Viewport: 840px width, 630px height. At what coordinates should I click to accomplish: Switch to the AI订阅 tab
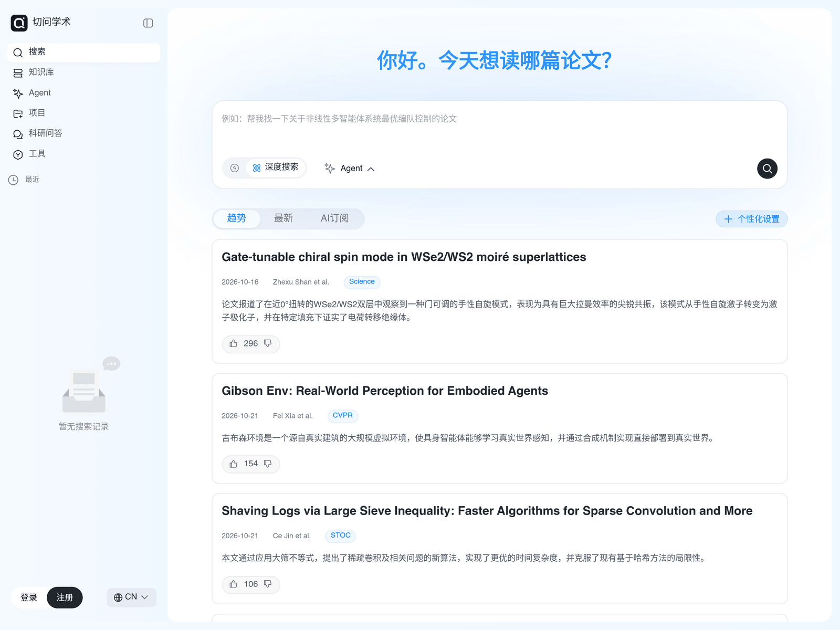pos(334,218)
